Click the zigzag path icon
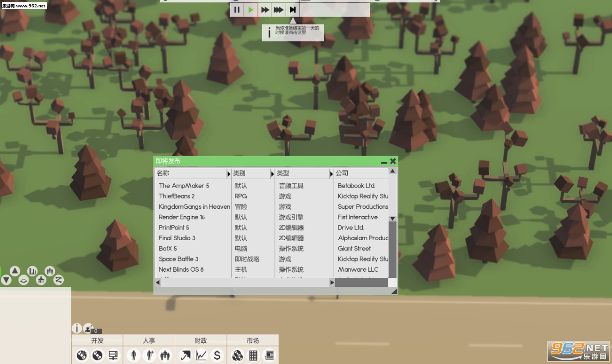This screenshot has width=612, height=364. click(x=58, y=280)
